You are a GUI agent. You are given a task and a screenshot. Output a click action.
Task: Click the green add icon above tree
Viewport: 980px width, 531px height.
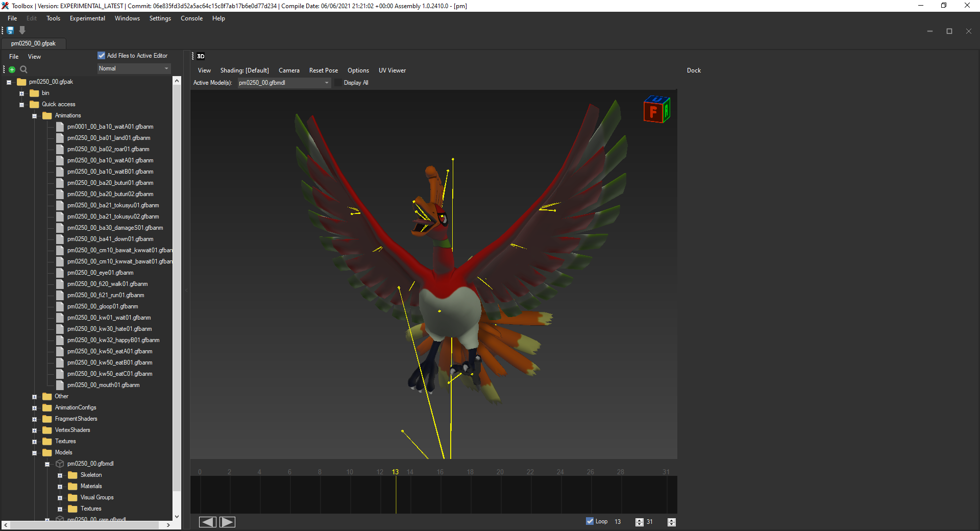click(12, 69)
